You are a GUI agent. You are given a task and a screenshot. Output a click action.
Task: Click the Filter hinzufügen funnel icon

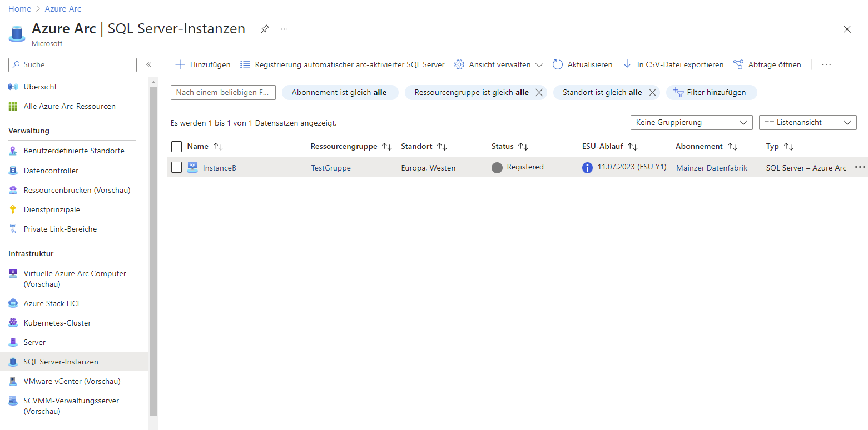(678, 92)
